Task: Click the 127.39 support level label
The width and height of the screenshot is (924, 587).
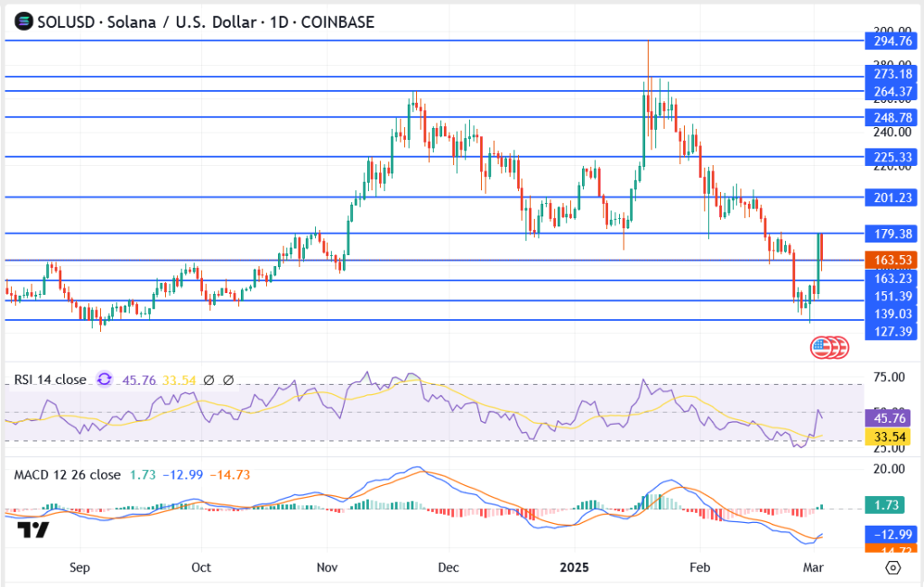Action: click(889, 331)
